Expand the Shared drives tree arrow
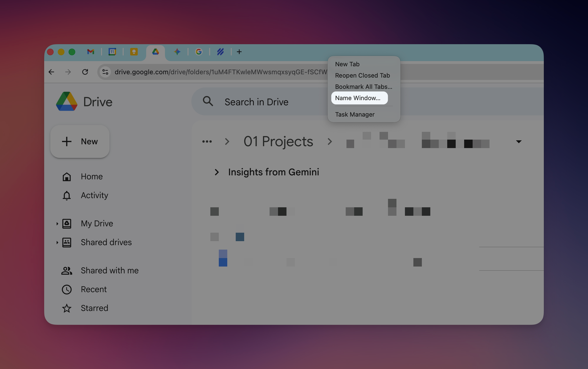This screenshot has width=588, height=369. [x=57, y=243]
